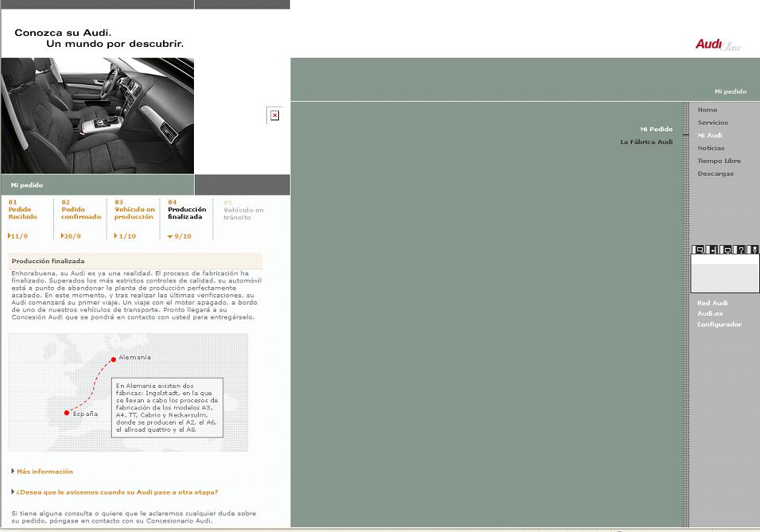Follow the Red Audi link
The width and height of the screenshot is (760, 532).
712,303
